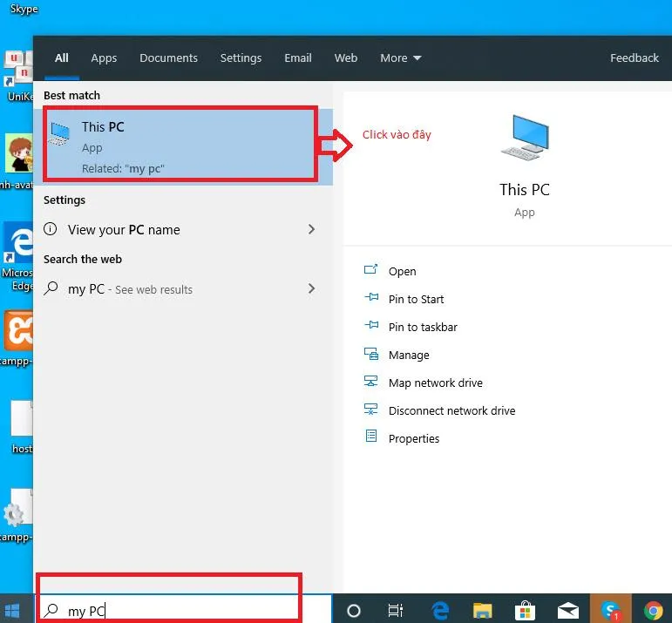Expand View your PC name chevron
Viewport: 672px width, 623px height.
(312, 229)
